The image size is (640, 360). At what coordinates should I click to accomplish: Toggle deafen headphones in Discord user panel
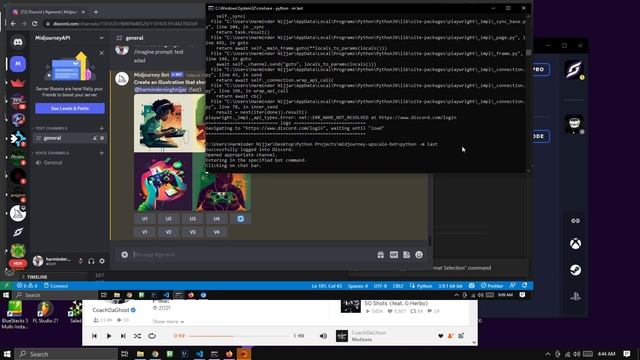coord(91,261)
